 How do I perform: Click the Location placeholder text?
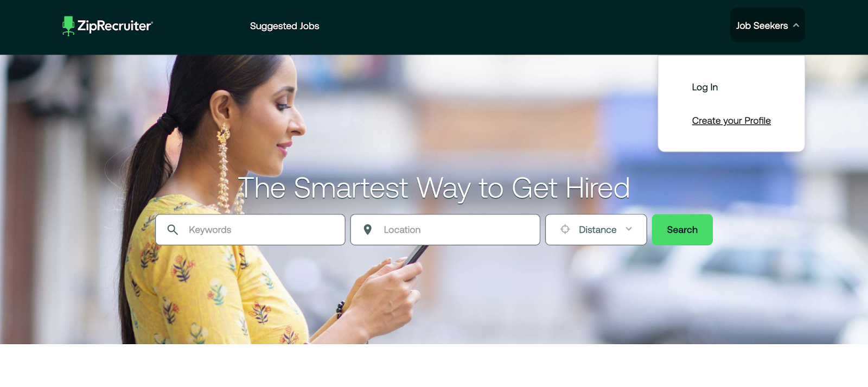402,230
